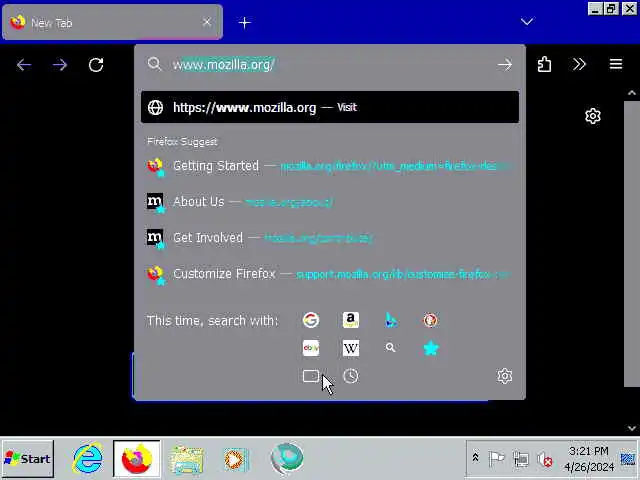Open the Action Center flag icon

pos(496,459)
